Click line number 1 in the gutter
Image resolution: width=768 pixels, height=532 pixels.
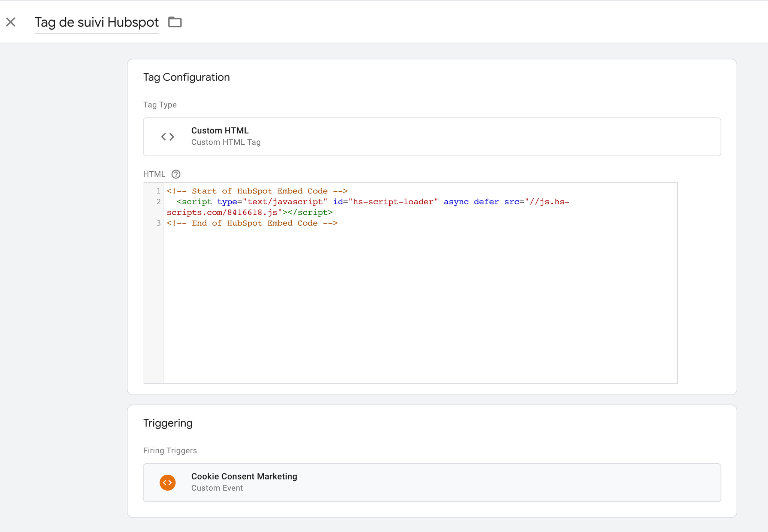[x=159, y=191]
